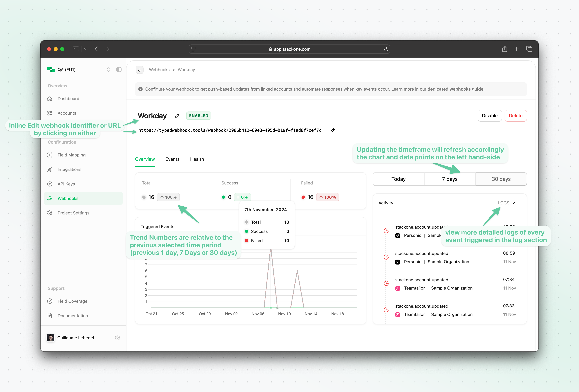Image resolution: width=579 pixels, height=392 pixels.
Task: Click the back arrow button beside Webhooks breadcrumb
Action: tap(140, 70)
